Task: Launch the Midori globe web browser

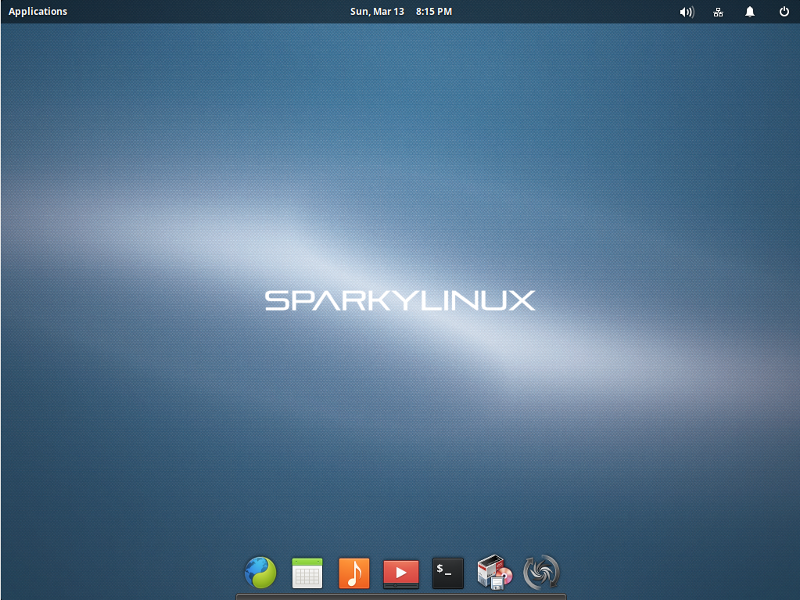Action: coord(260,572)
